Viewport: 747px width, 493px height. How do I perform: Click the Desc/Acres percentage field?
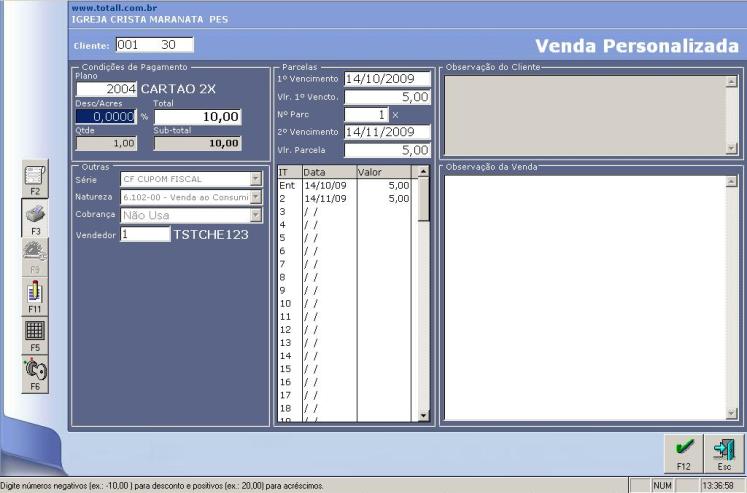[106, 117]
